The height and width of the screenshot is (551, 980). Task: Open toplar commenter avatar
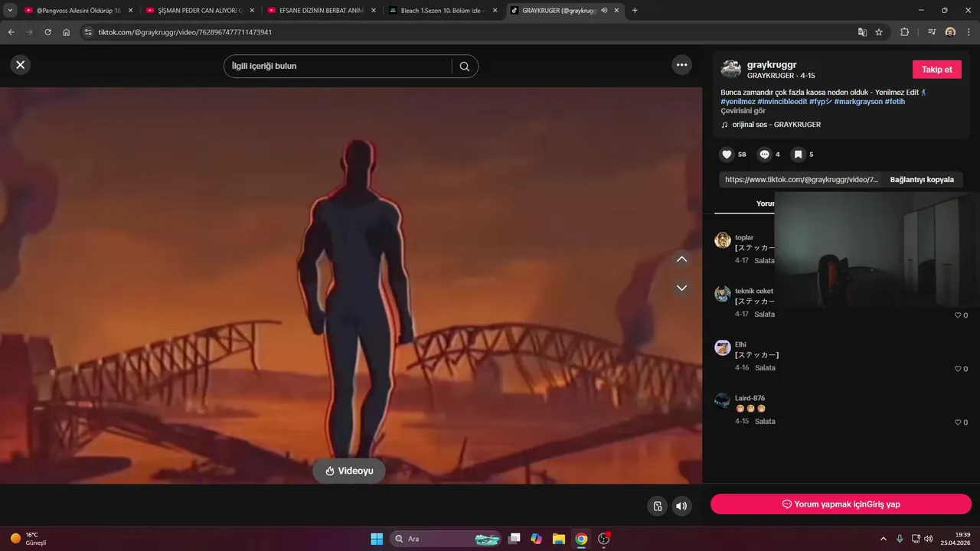coord(723,240)
